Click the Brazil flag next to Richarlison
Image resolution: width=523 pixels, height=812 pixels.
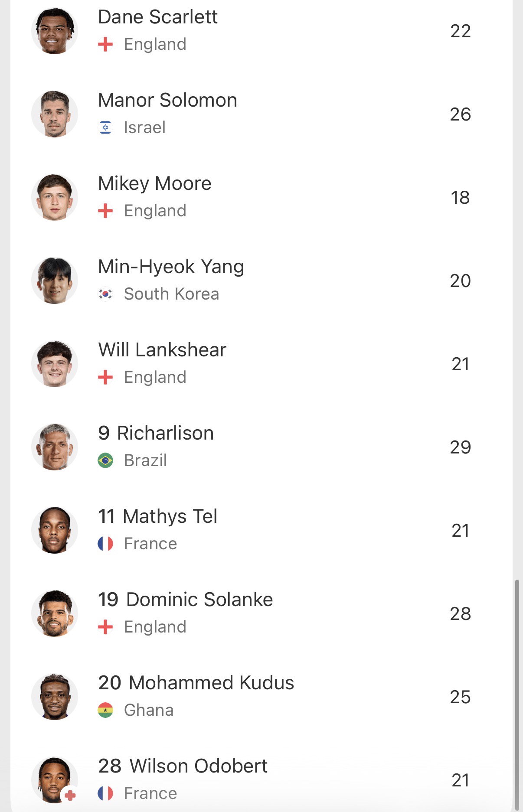105,460
